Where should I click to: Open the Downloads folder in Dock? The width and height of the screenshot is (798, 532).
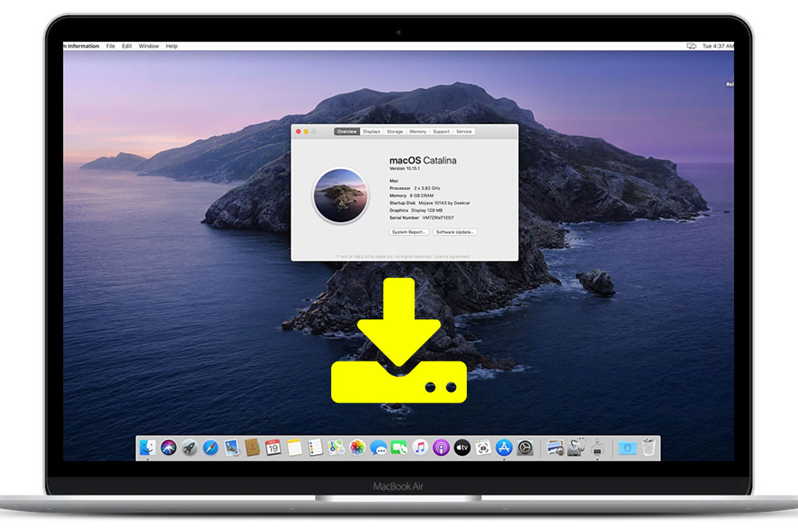tap(627, 448)
